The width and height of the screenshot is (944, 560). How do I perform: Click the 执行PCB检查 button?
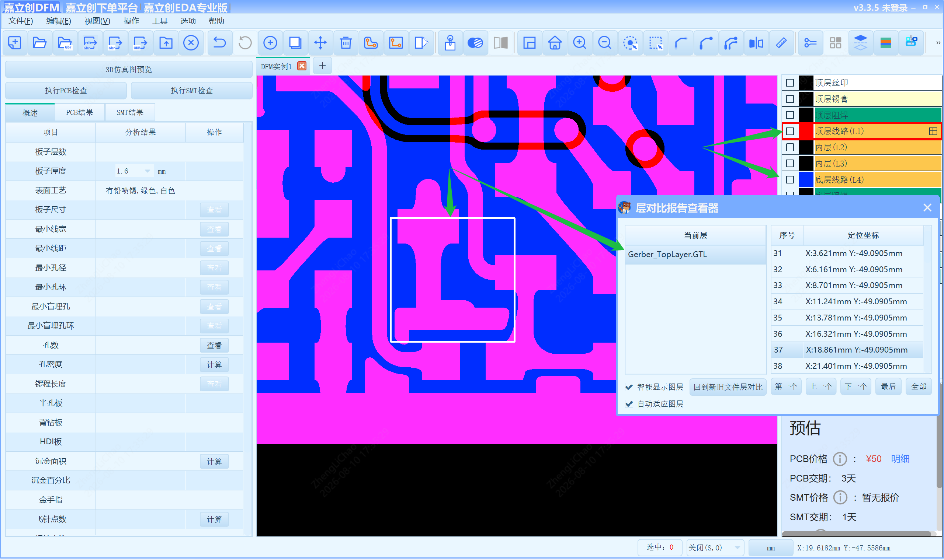tap(66, 91)
